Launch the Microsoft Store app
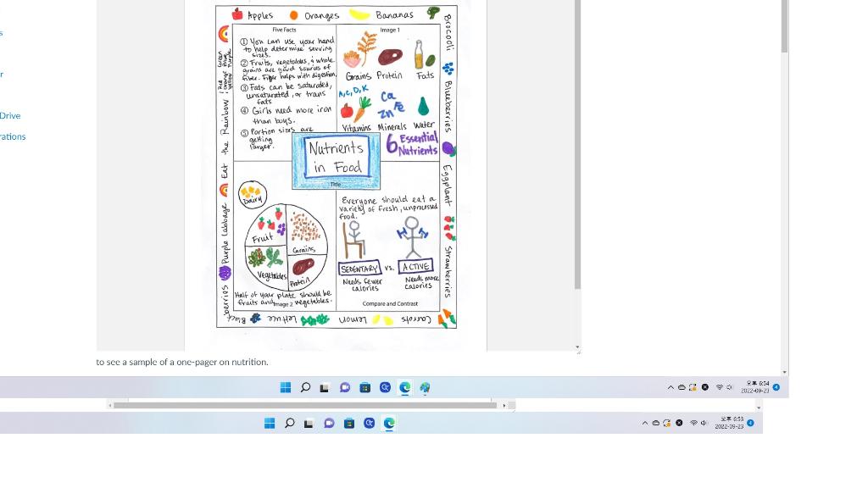Viewport: 868px width, 488px height. (364, 387)
